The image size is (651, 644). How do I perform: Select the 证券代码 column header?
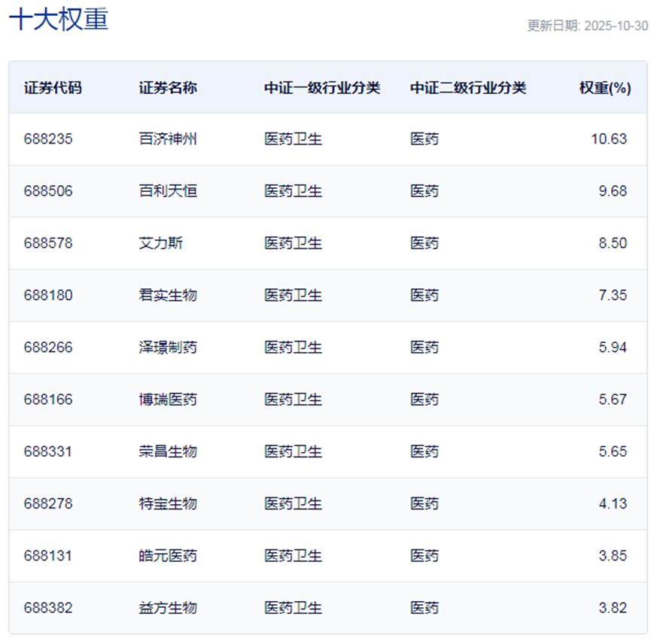[53, 87]
